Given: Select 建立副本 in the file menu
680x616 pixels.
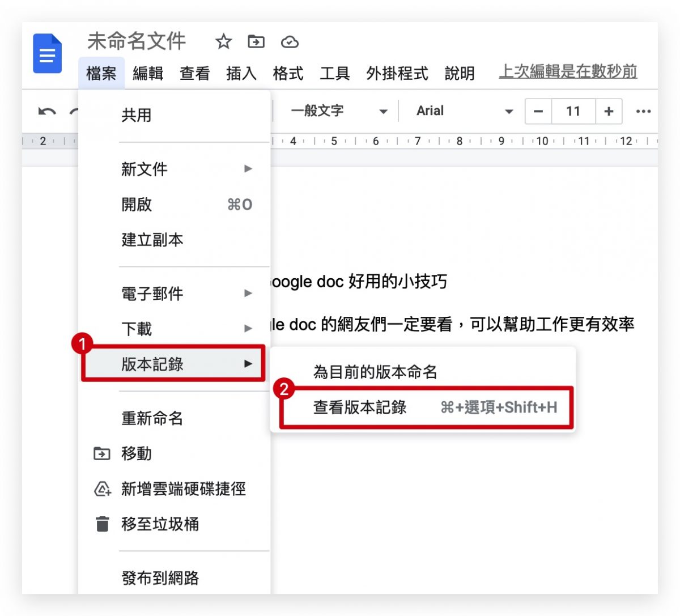Looking at the screenshot, I should (x=175, y=240).
